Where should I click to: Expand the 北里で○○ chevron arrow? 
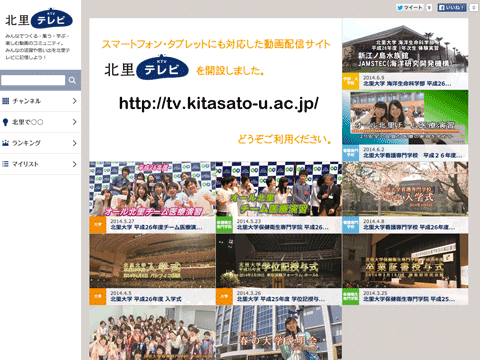tap(74, 122)
